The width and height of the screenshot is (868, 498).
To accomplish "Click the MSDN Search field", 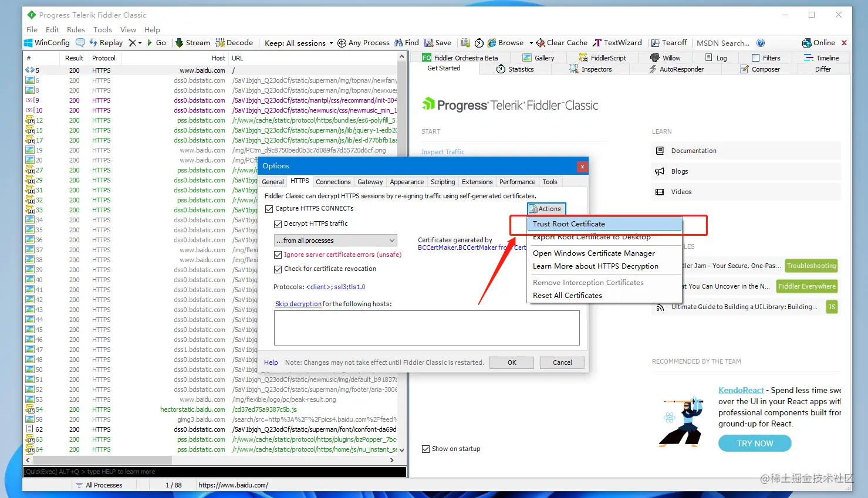I will [x=723, y=43].
